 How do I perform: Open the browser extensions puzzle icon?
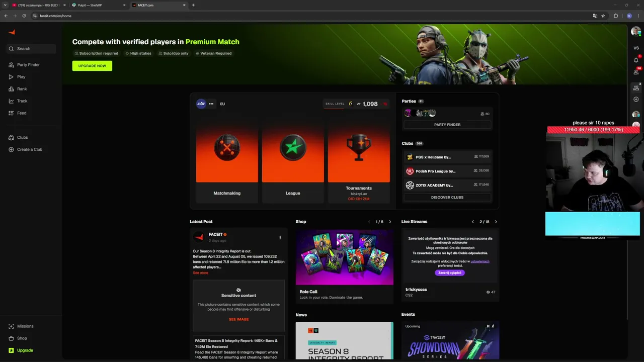(x=616, y=16)
